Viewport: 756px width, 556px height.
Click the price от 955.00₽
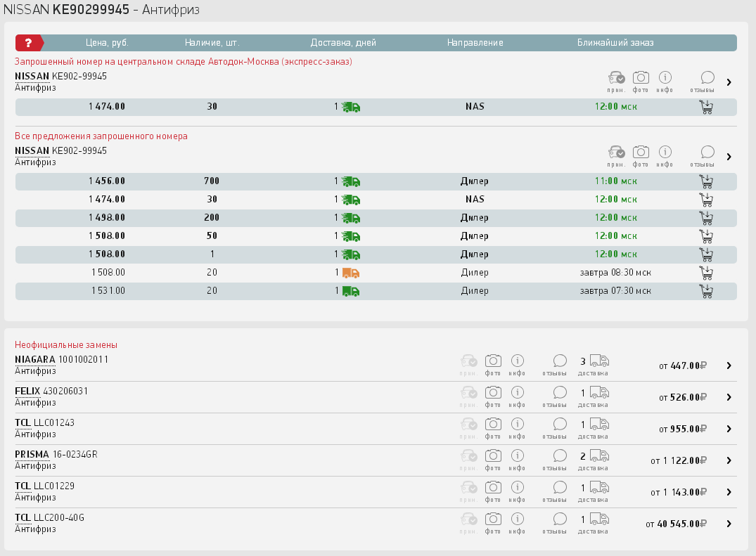683,429
